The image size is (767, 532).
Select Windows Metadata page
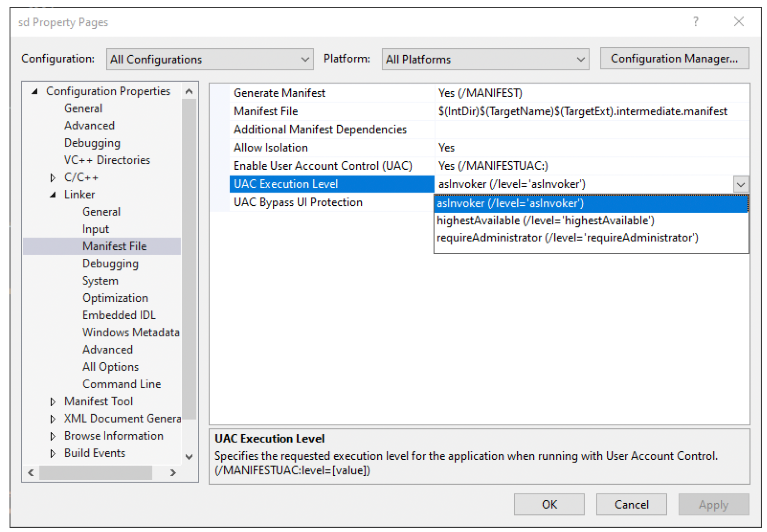131,333
